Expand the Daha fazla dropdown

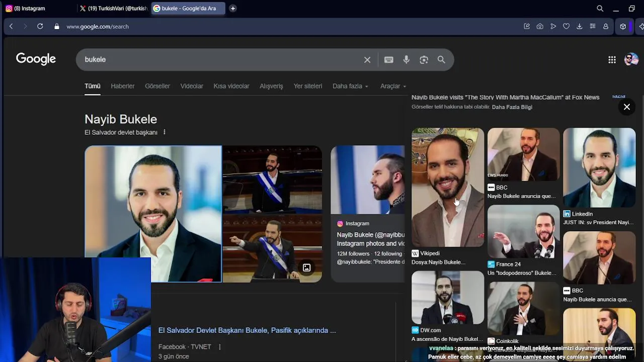coord(351,86)
